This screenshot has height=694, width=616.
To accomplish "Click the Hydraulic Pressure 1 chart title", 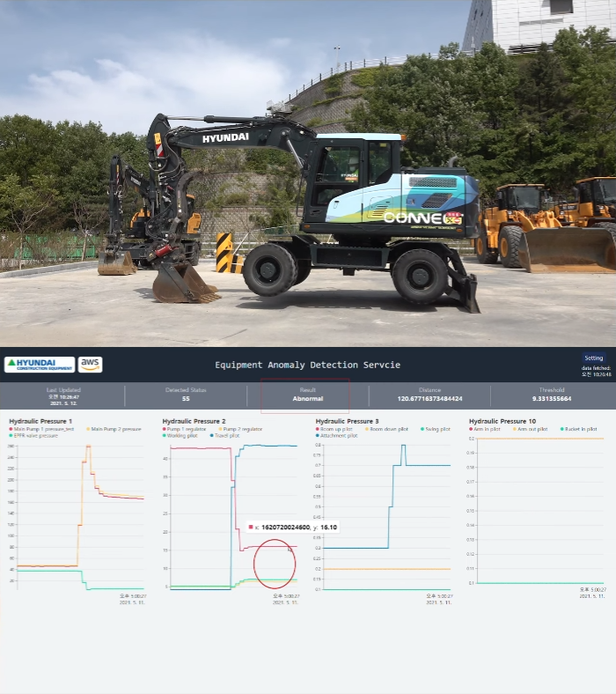I will 39,421.
